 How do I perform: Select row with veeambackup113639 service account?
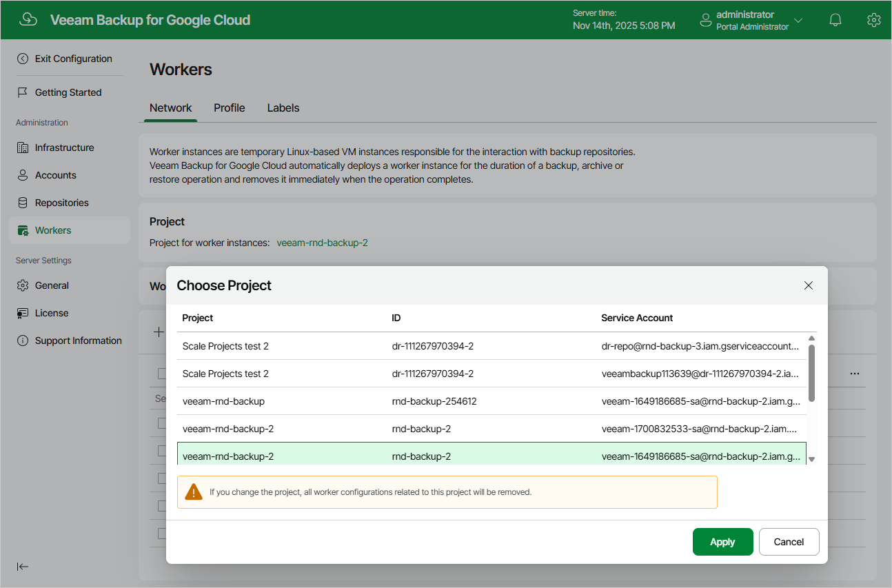point(491,374)
